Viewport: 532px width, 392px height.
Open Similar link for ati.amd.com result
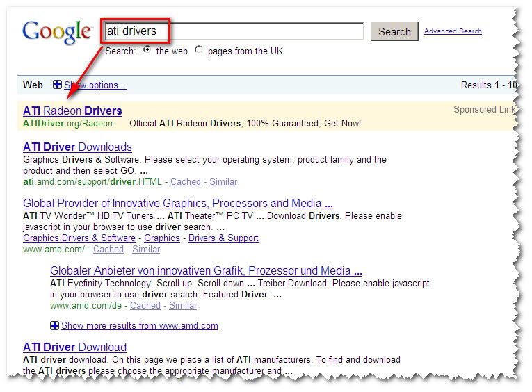point(223,182)
